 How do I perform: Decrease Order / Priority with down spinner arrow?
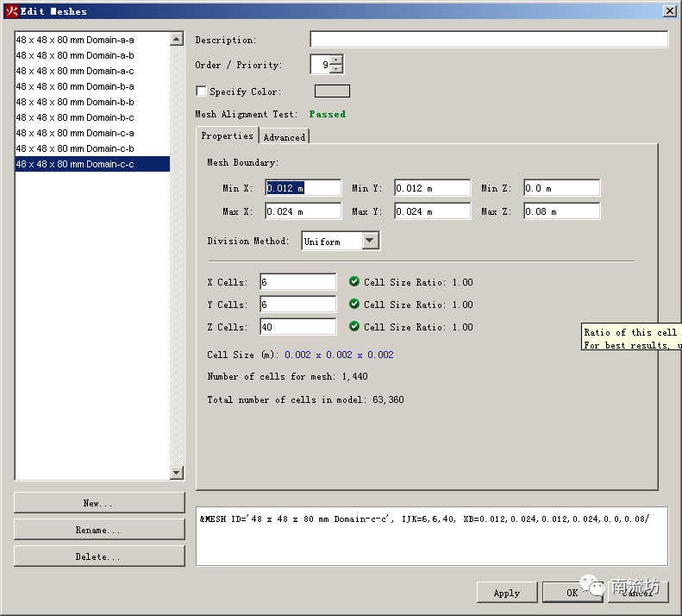[x=335, y=69]
